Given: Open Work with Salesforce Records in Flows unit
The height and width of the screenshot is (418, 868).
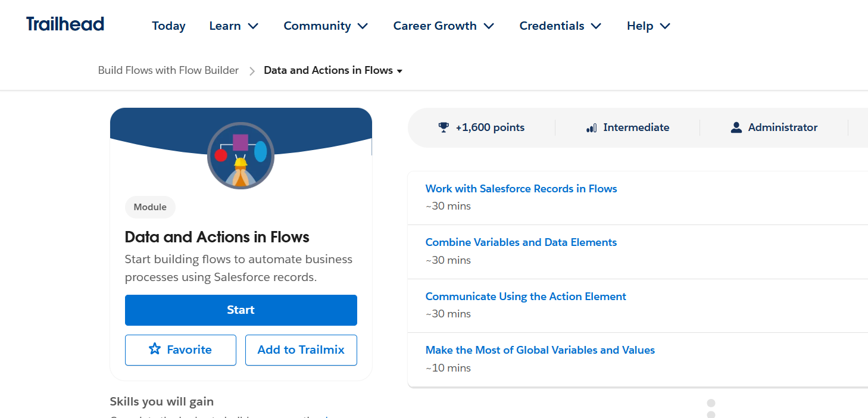Looking at the screenshot, I should (x=521, y=189).
